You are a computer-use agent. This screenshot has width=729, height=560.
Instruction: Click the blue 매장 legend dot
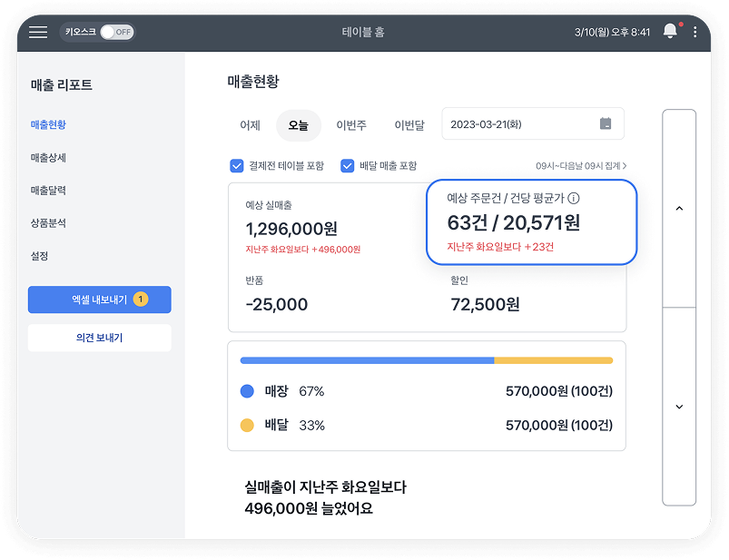247,391
